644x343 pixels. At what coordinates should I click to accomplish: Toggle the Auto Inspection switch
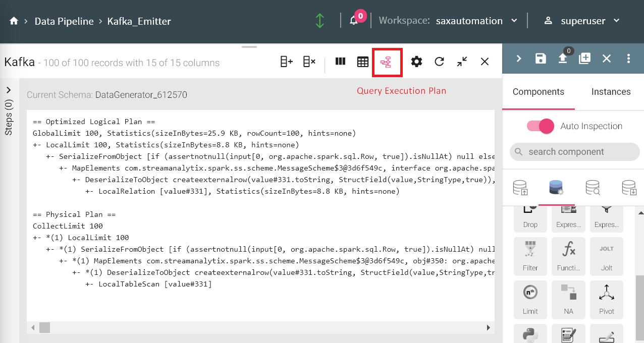pos(541,126)
